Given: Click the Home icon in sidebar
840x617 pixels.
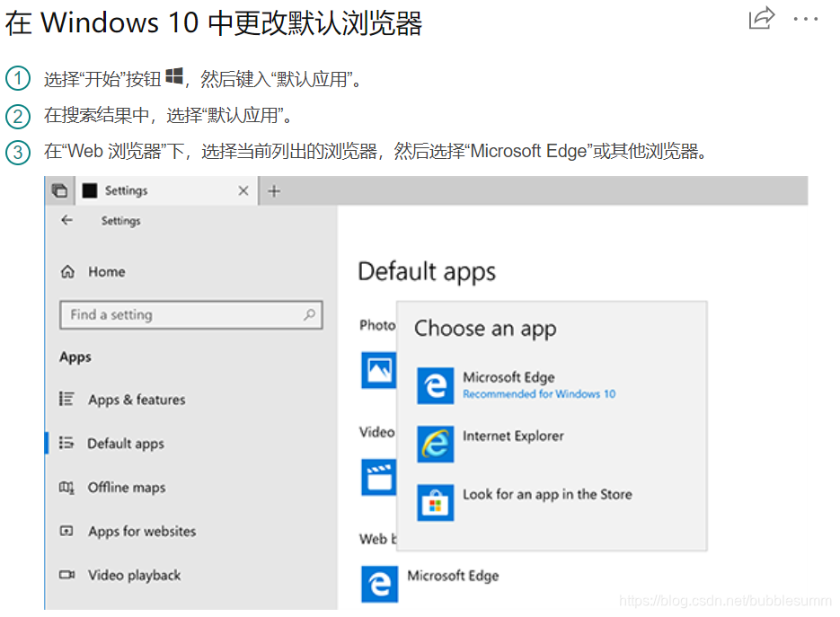Looking at the screenshot, I should (67, 271).
